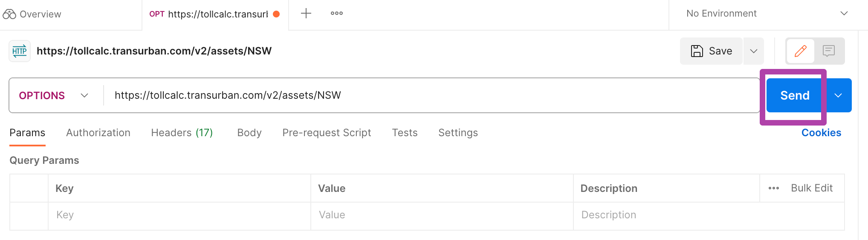Click the request URL input field

[x=431, y=95]
